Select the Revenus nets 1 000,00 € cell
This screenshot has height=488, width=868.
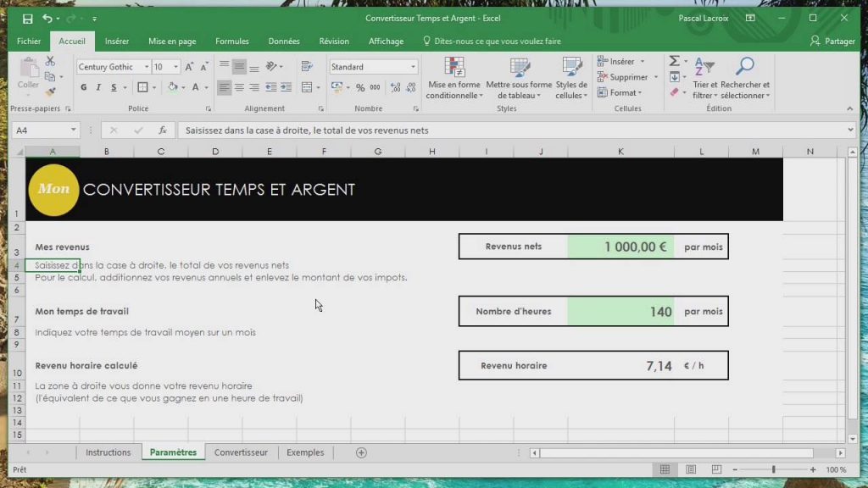point(620,247)
